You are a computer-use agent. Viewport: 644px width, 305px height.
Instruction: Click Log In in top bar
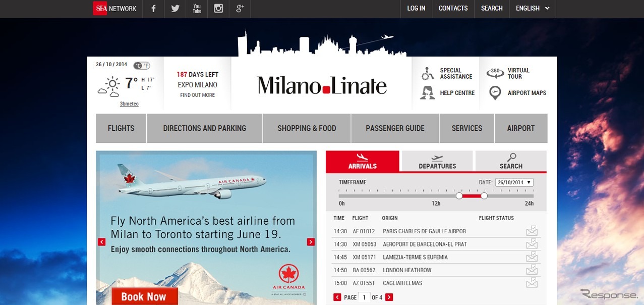[416, 9]
